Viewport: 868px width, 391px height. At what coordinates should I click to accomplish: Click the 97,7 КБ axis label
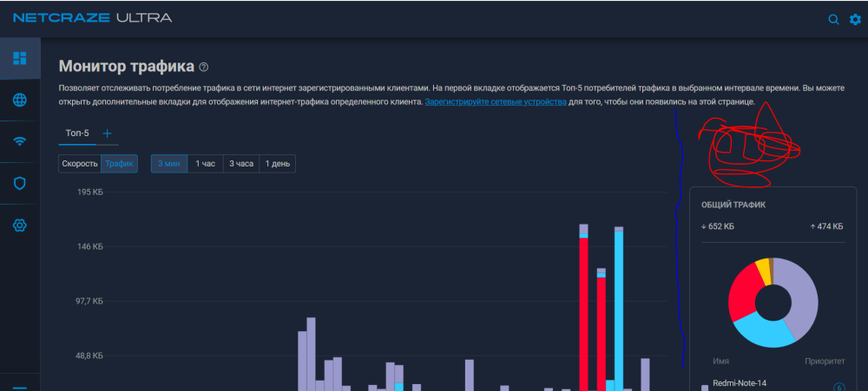89,302
